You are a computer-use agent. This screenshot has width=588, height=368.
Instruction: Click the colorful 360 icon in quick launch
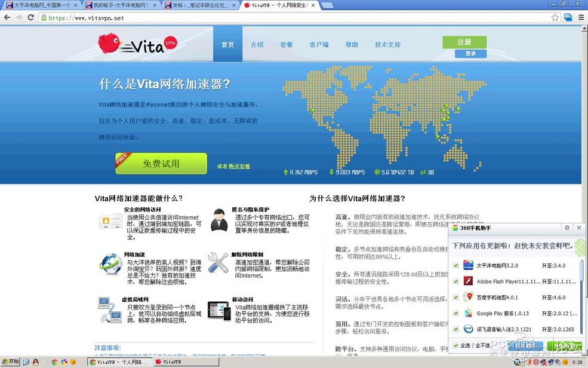click(64, 362)
